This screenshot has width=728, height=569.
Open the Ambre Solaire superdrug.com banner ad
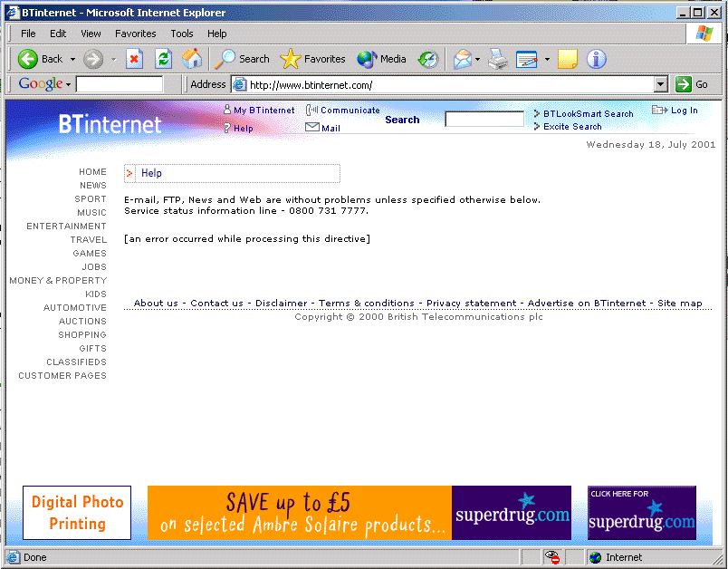359,513
